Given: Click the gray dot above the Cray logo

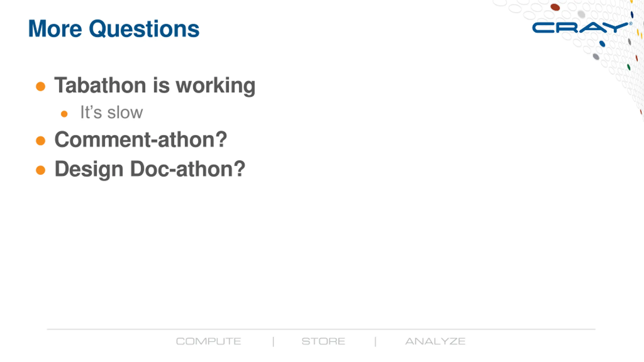Looking at the screenshot, I should click(581, 14).
